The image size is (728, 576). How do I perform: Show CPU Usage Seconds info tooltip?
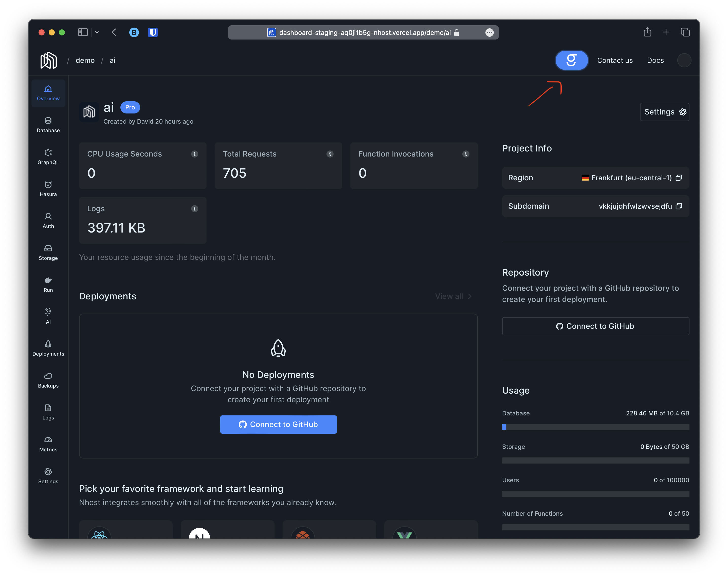click(194, 154)
